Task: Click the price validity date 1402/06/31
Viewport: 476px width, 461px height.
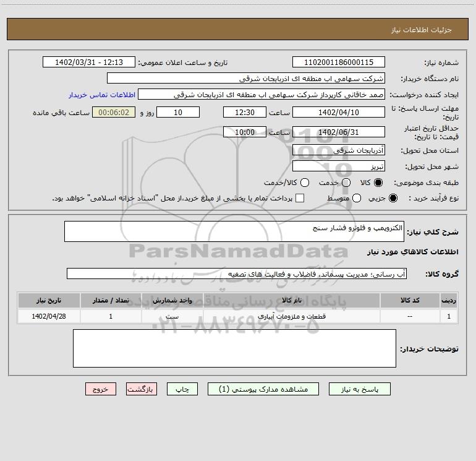Action: click(x=339, y=132)
